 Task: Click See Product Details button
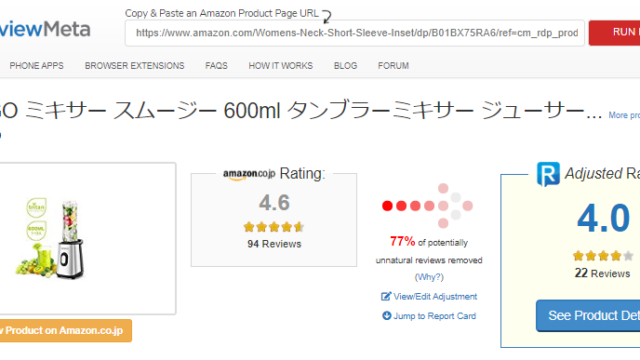[588, 316]
